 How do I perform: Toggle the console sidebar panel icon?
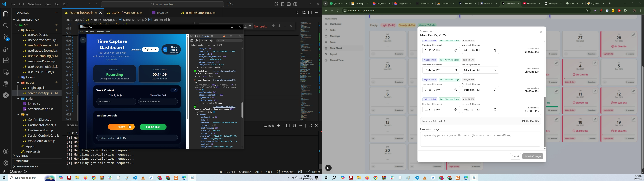coord(192,41)
